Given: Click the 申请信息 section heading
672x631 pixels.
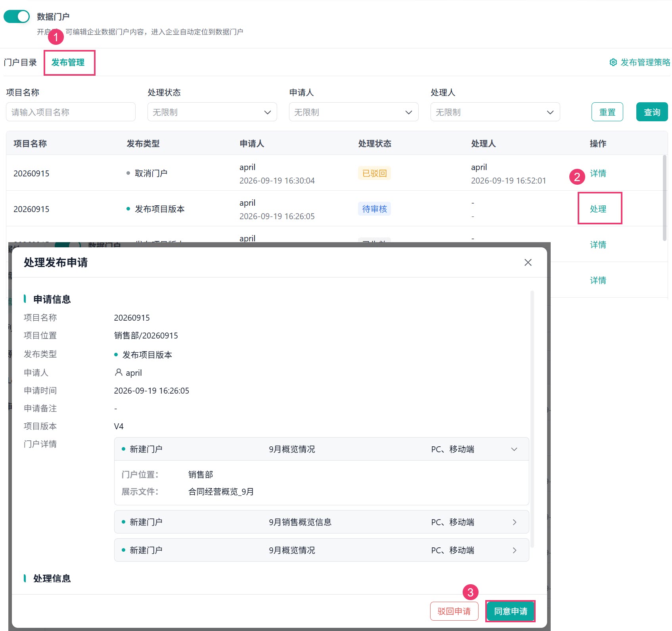Looking at the screenshot, I should point(52,299).
